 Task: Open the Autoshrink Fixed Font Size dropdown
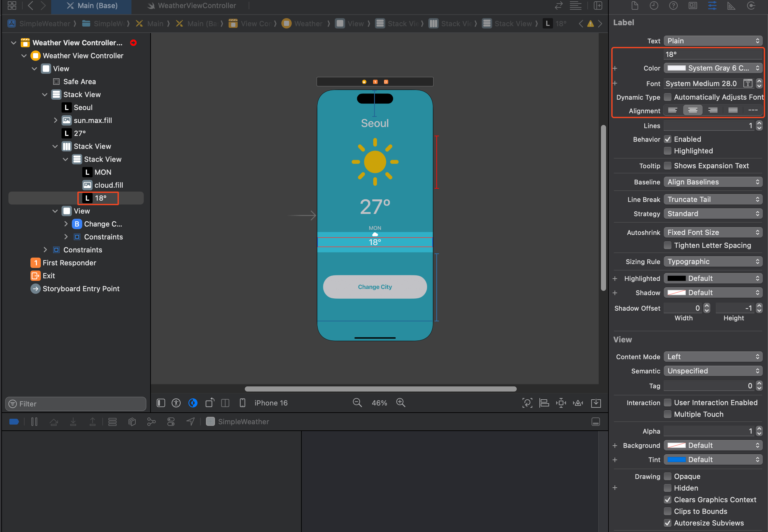pyautogui.click(x=713, y=232)
